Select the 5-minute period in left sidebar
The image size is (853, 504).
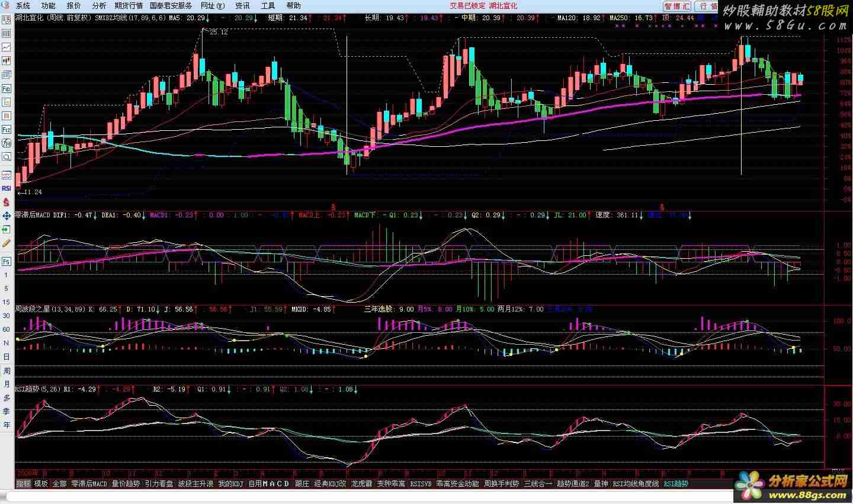(x=7, y=288)
